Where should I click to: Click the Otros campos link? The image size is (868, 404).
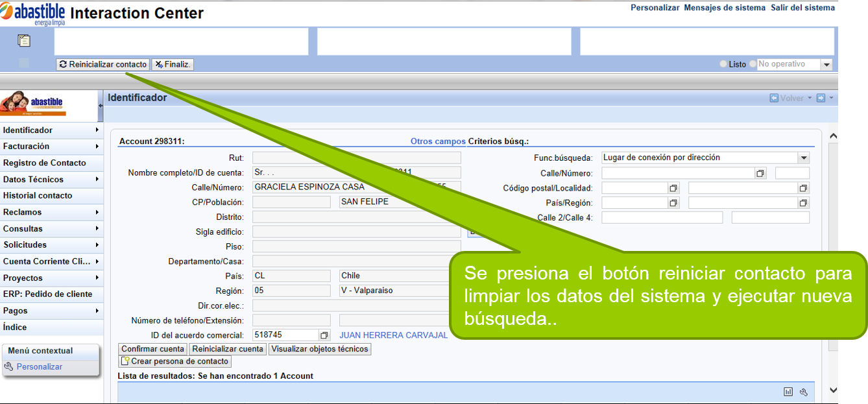438,141
